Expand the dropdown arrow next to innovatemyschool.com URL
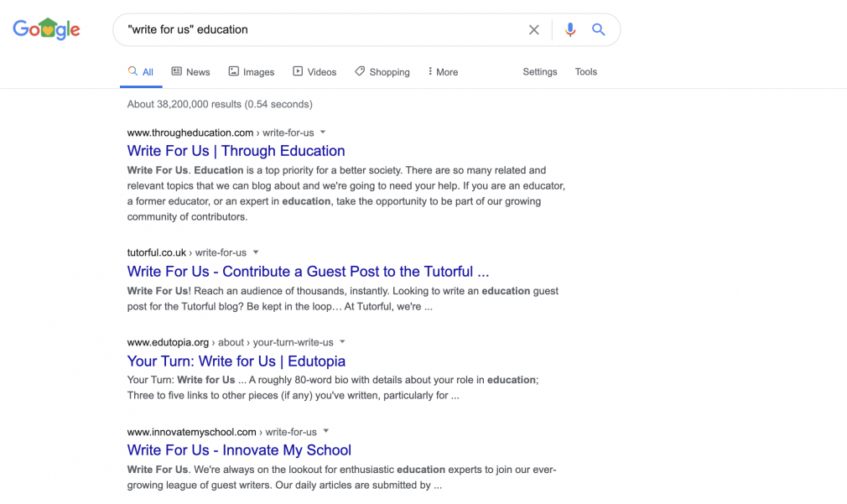This screenshot has width=847, height=504. (325, 432)
